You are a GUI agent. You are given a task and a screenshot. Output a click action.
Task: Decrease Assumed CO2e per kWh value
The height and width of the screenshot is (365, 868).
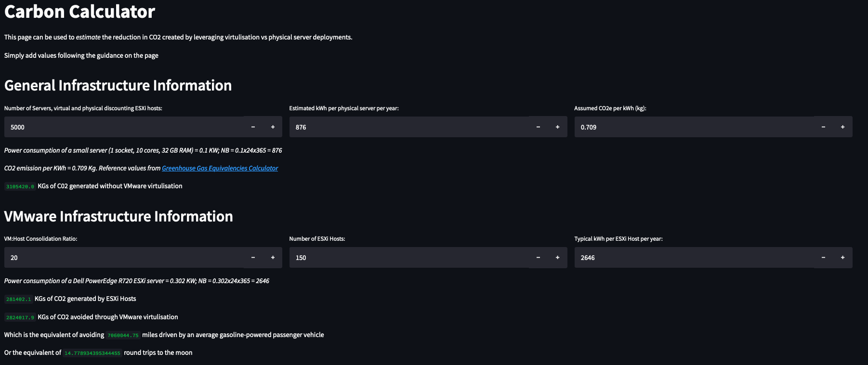coord(823,127)
